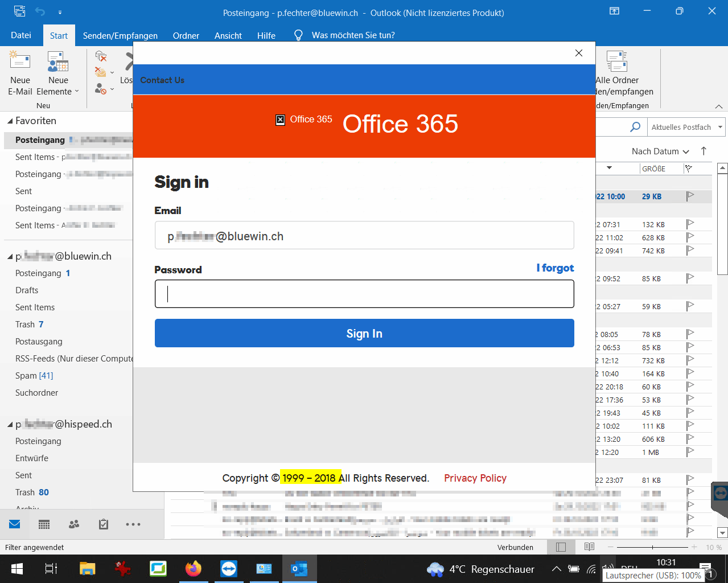Image resolution: width=728 pixels, height=583 pixels.
Task: Open the Hilfe tab
Action: 266,35
